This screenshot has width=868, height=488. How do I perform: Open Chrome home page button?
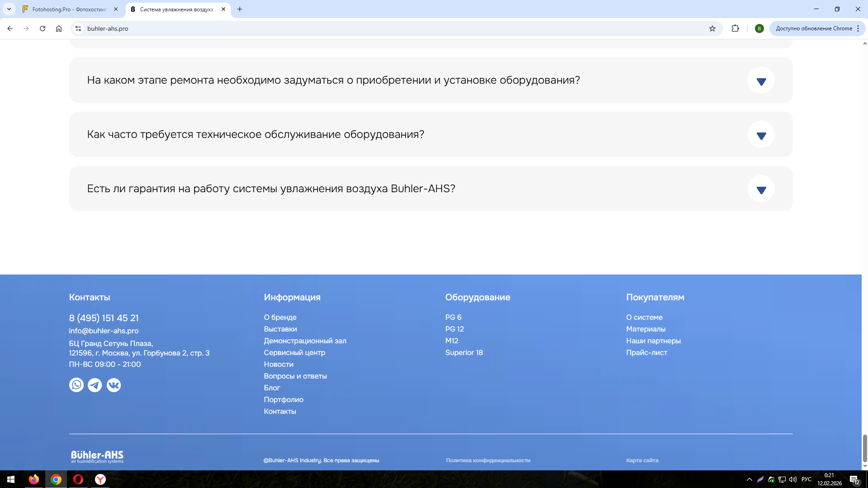click(59, 28)
